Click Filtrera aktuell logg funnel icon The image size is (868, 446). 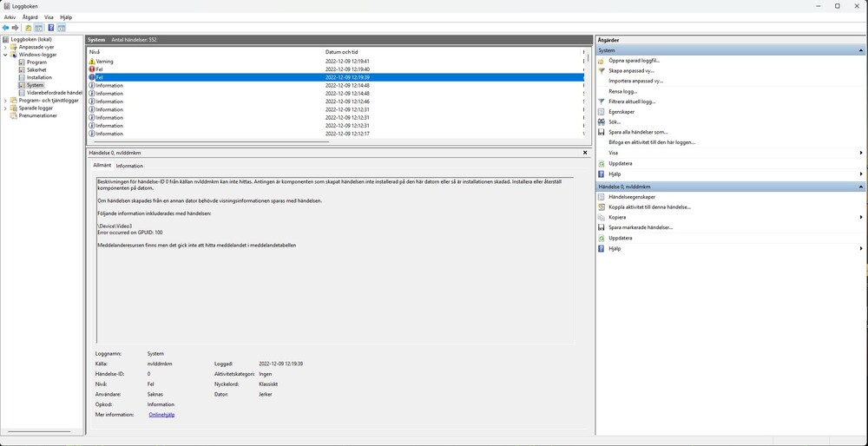pyautogui.click(x=602, y=102)
